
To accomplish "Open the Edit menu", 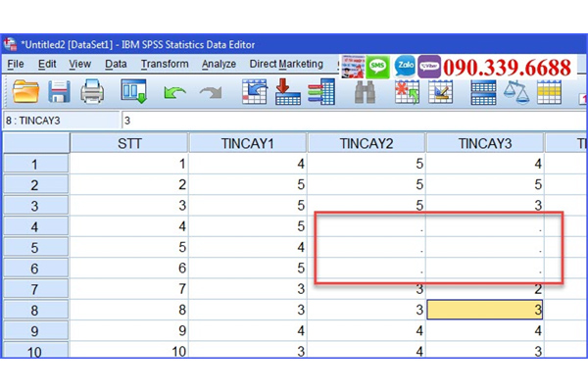I will 47,64.
